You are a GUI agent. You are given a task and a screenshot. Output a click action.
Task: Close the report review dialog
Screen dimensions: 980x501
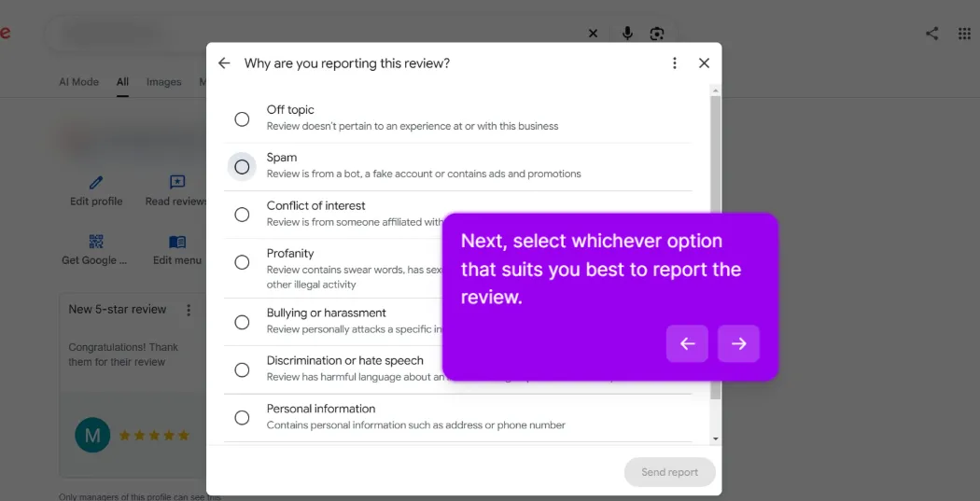tap(704, 63)
